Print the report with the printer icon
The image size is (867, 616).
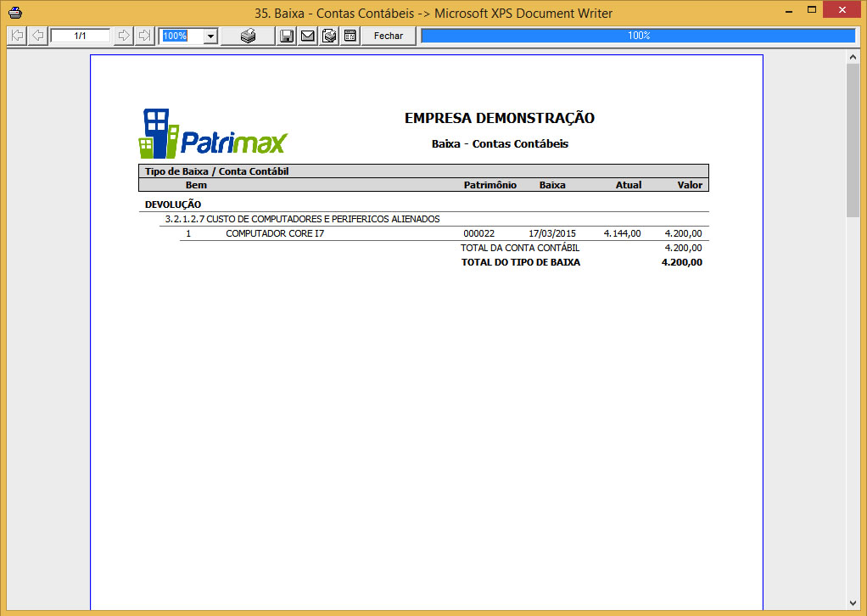(x=249, y=36)
